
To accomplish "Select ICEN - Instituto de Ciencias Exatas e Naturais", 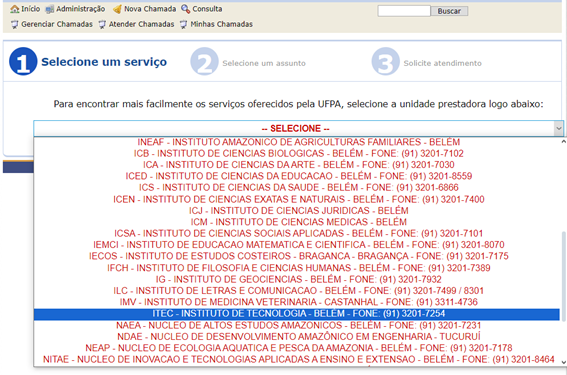I will click(297, 199).
